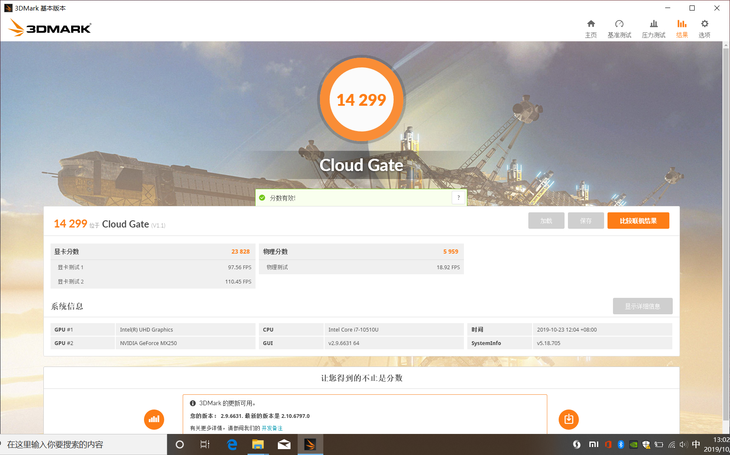This screenshot has height=455, width=730.
Task: Click the 18.92 FPS value
Action: [448, 267]
